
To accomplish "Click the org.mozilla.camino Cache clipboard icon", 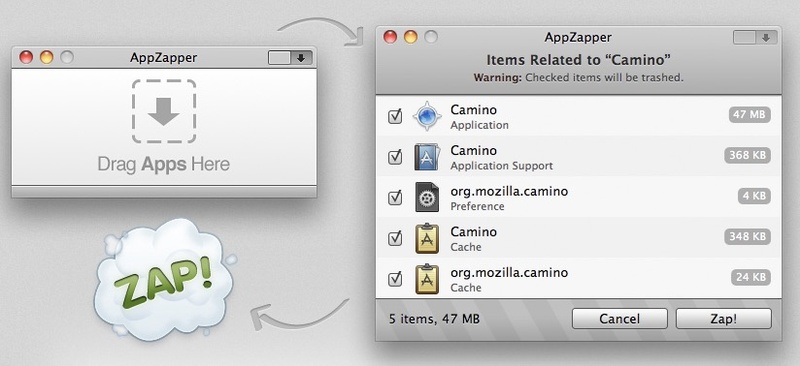I will 427,279.
